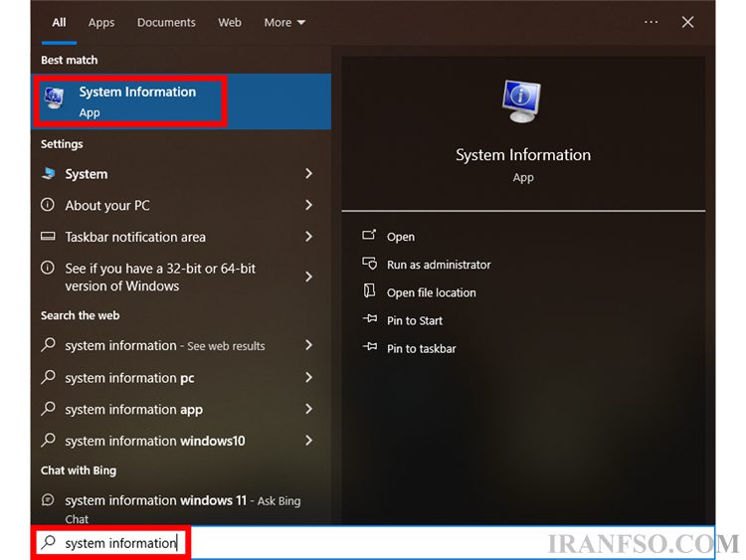Open System Information best match result

point(181,101)
